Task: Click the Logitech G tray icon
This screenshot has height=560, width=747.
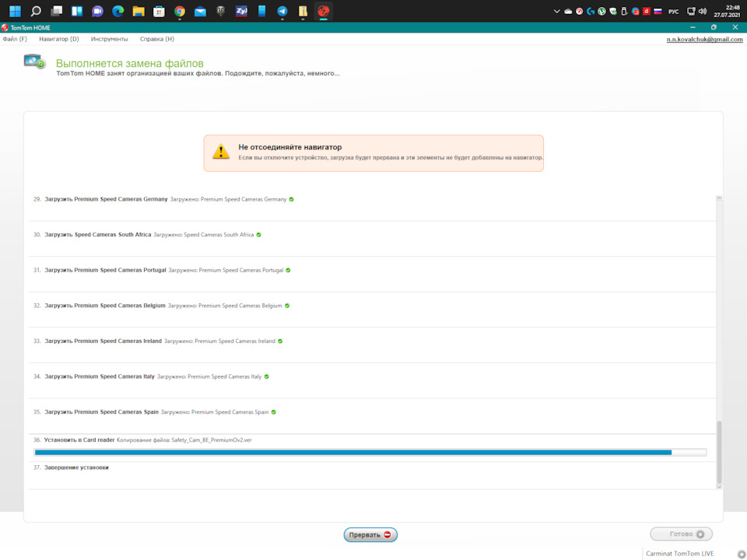Action: coord(591,12)
